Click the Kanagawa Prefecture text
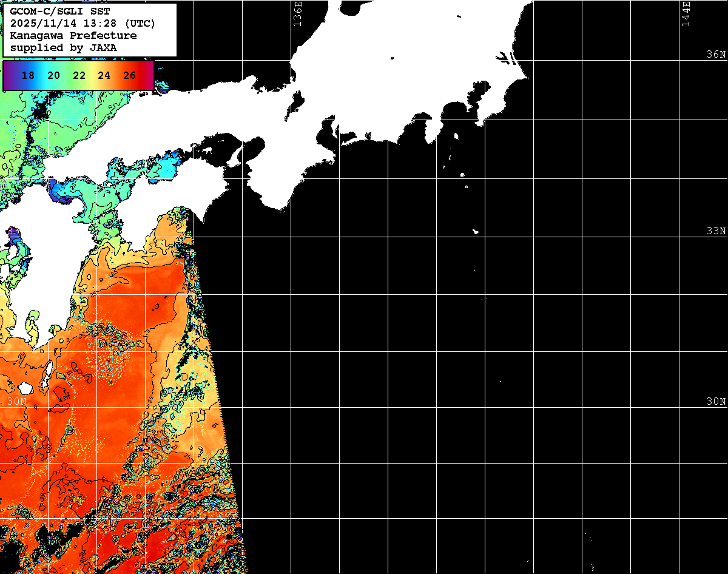Viewport: 728px width, 574px height. click(73, 36)
